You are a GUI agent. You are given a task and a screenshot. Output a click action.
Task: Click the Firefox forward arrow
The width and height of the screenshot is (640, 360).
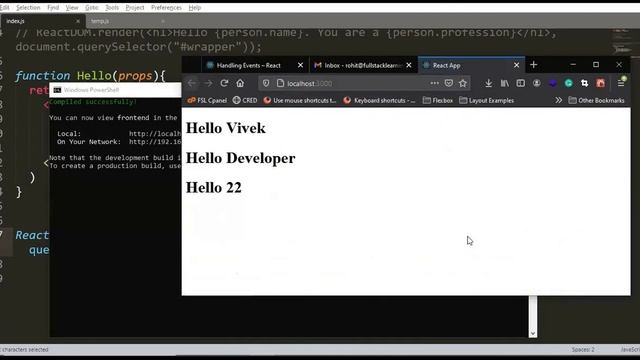(208, 83)
